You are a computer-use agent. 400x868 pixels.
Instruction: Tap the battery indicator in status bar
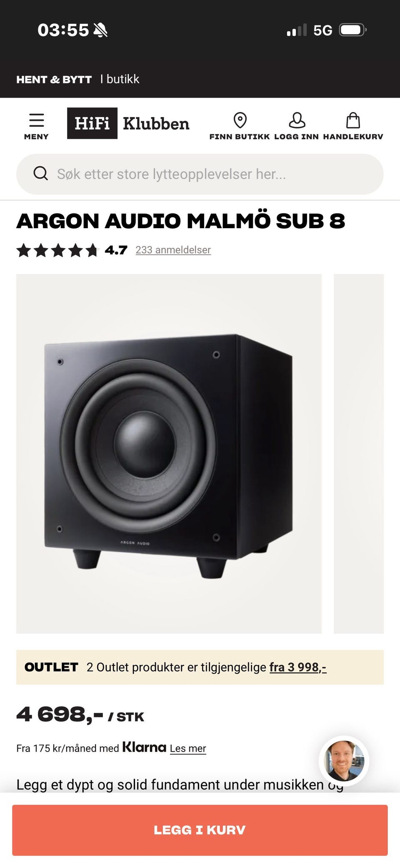pos(352,30)
